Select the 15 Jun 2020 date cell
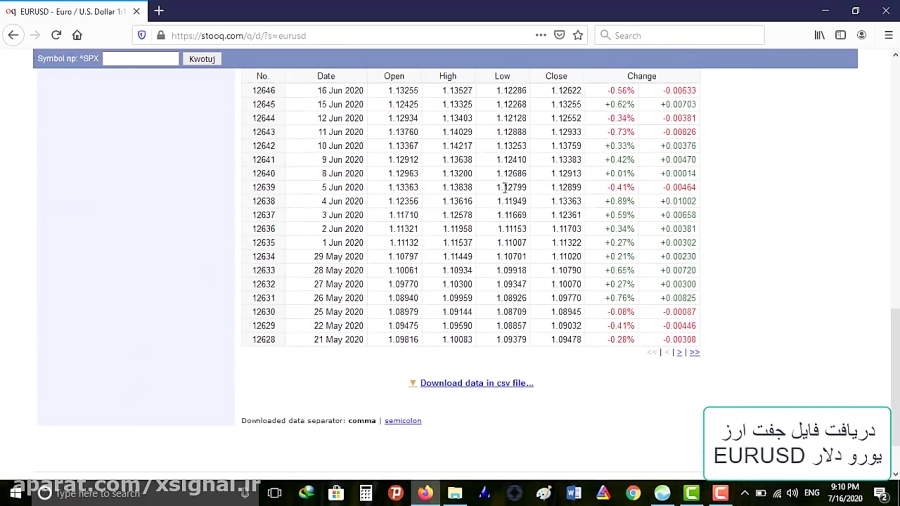This screenshot has width=900, height=506. point(340,104)
